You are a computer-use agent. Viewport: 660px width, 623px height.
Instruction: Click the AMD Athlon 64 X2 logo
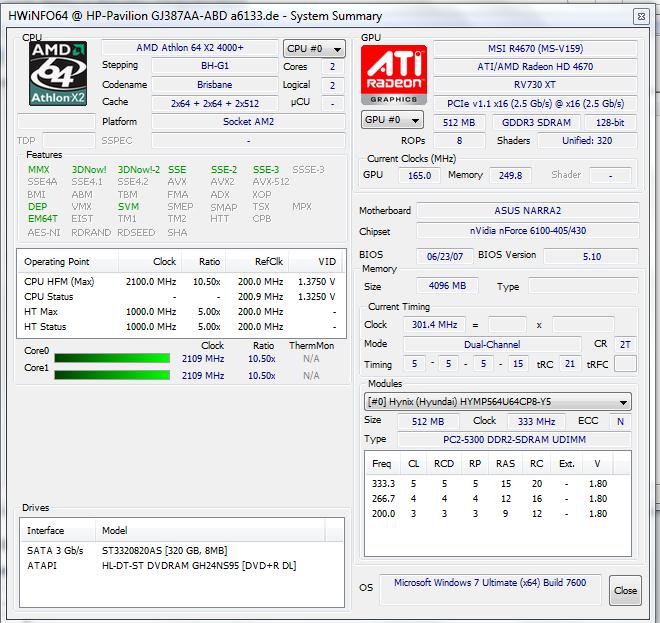(58, 73)
